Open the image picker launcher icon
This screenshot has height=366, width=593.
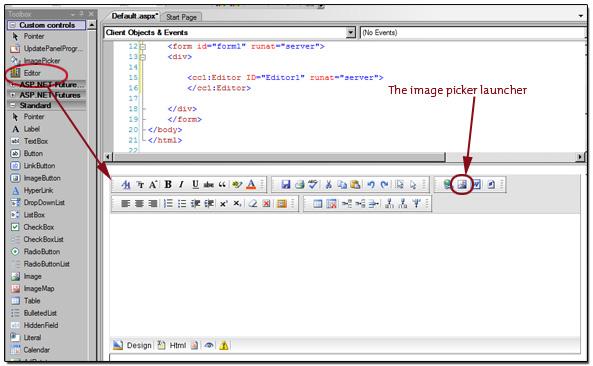[x=462, y=185]
